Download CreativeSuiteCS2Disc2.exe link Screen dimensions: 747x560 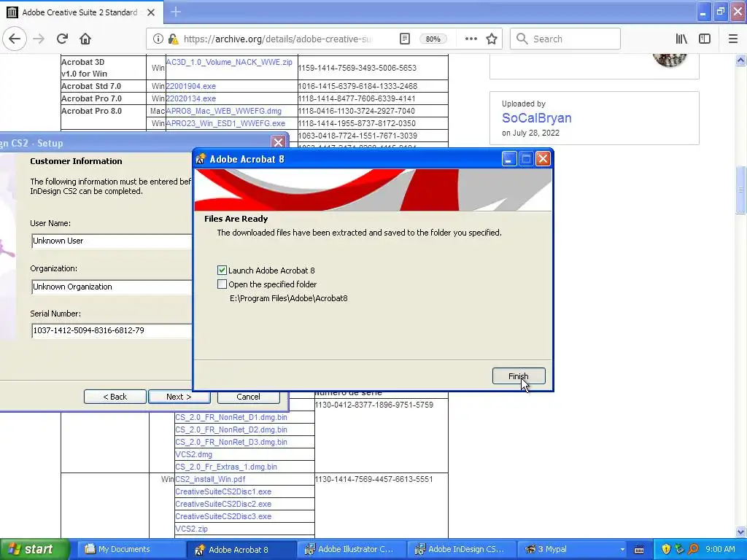pos(223,504)
